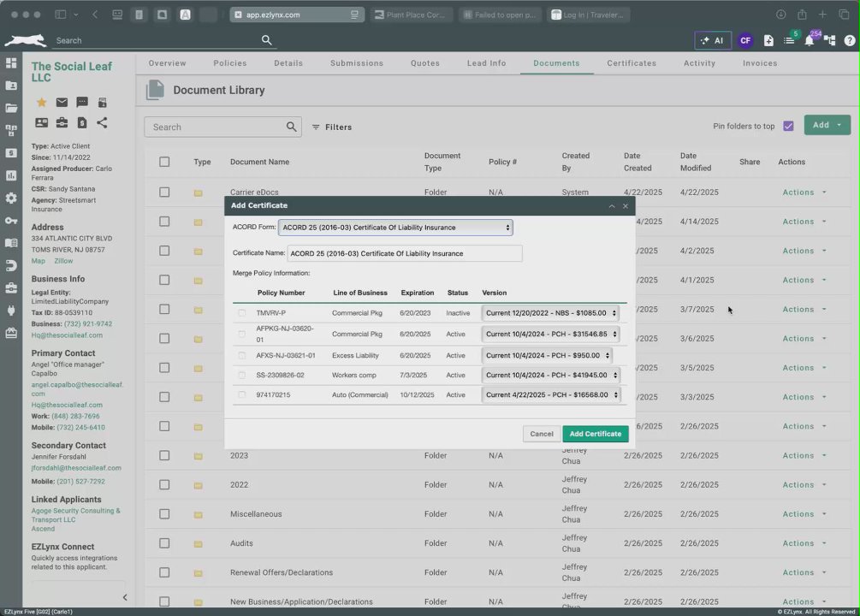The image size is (860, 616).
Task: Switch to the Certificates tab
Action: pos(632,63)
